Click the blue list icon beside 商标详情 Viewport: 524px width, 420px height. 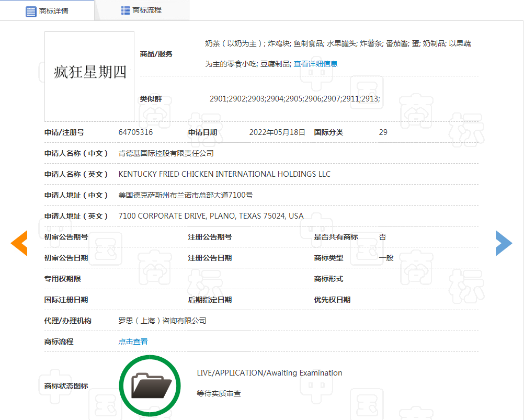coord(31,12)
